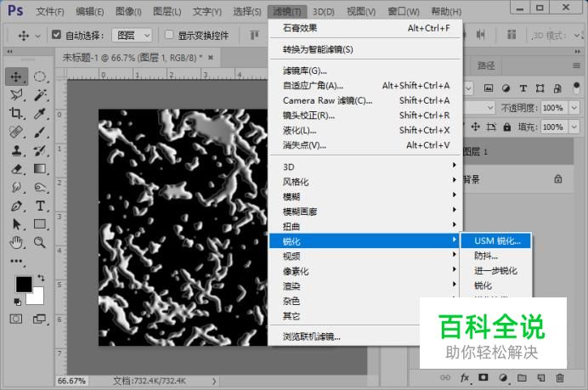
Task: Create adjustment layer icon at panel bottom
Action: coord(503,377)
